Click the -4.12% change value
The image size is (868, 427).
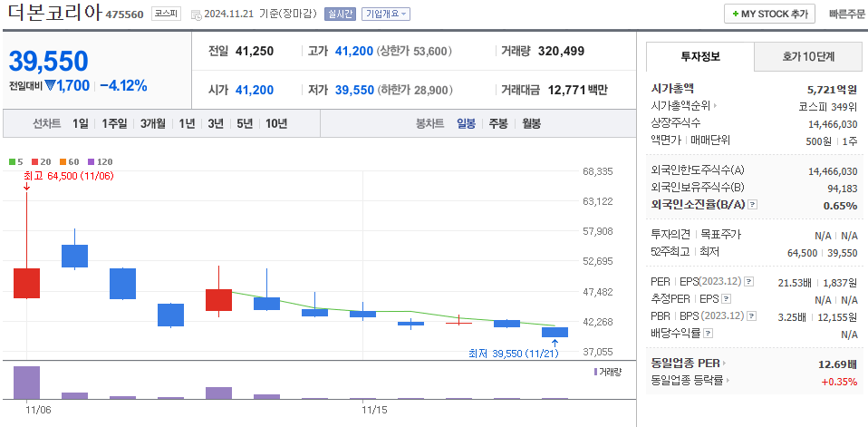tap(123, 86)
